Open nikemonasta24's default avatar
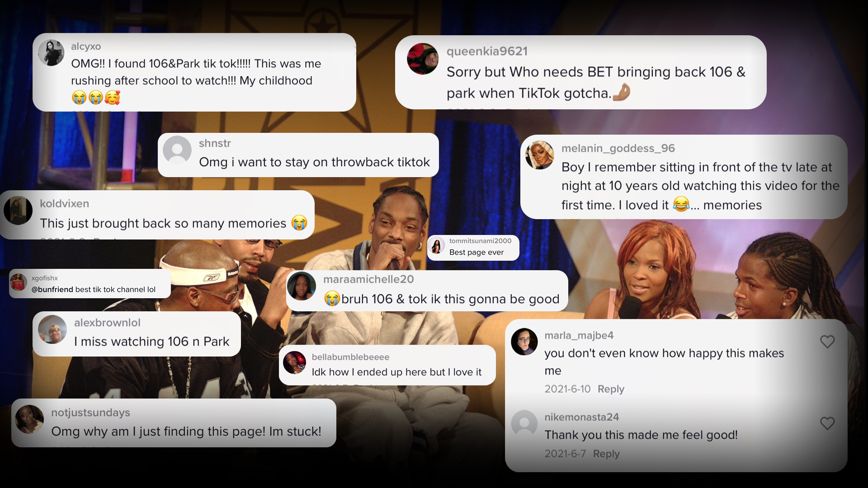The height and width of the screenshot is (488, 868). (x=524, y=423)
